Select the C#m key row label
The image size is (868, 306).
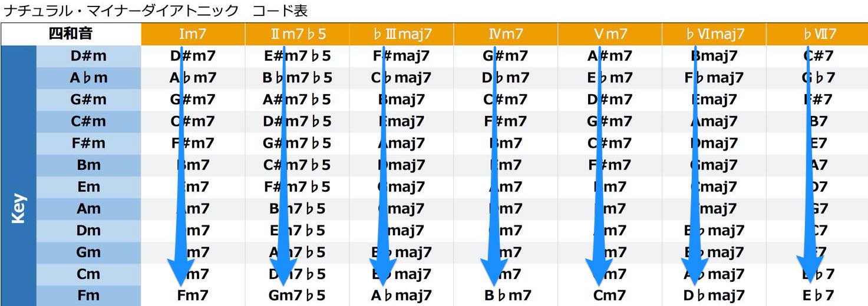88,121
